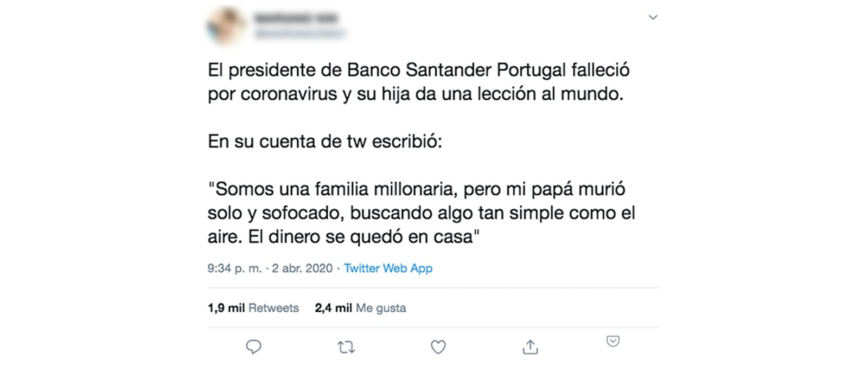The width and height of the screenshot is (868, 366).
Task: View the 1,9 mil Retweets list
Action: (x=253, y=308)
